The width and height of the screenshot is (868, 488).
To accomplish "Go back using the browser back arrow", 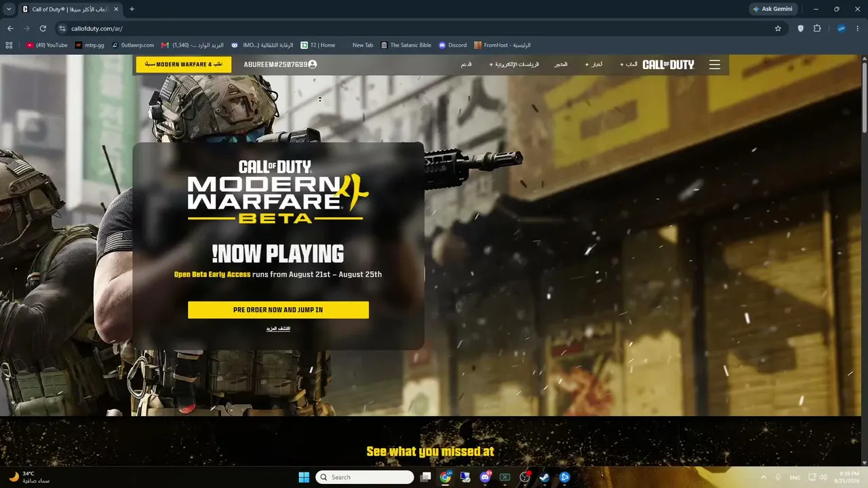I will click(10, 28).
